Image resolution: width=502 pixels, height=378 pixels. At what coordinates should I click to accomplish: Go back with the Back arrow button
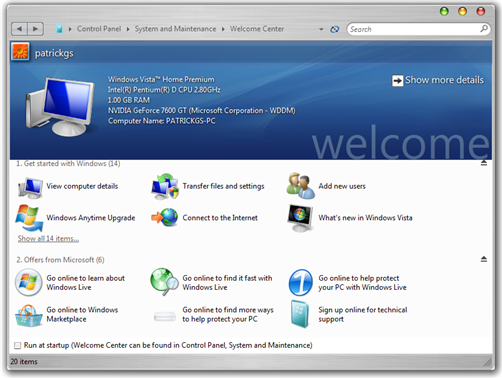tap(19, 29)
